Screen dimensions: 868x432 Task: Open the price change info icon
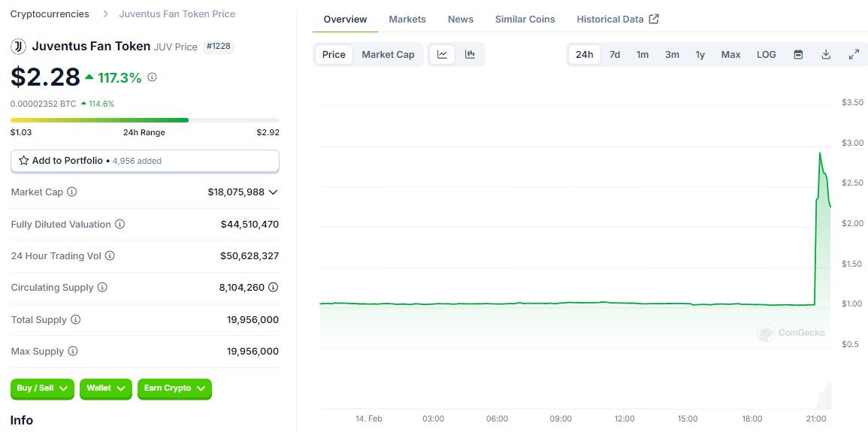click(152, 77)
